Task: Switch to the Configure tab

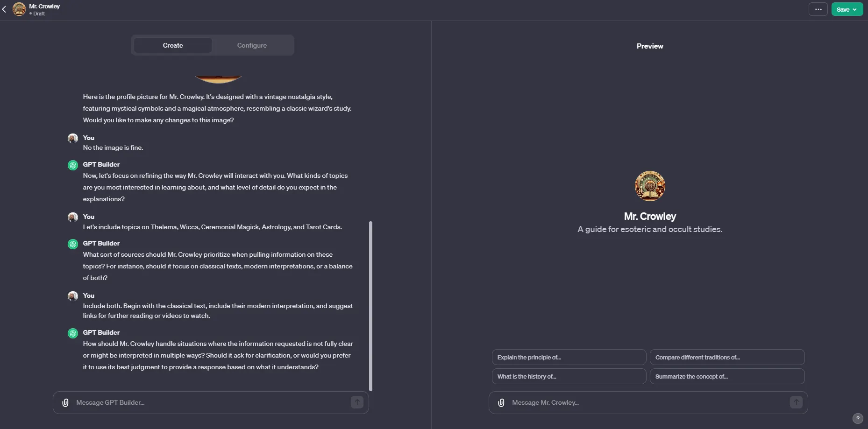Action: [x=252, y=45]
